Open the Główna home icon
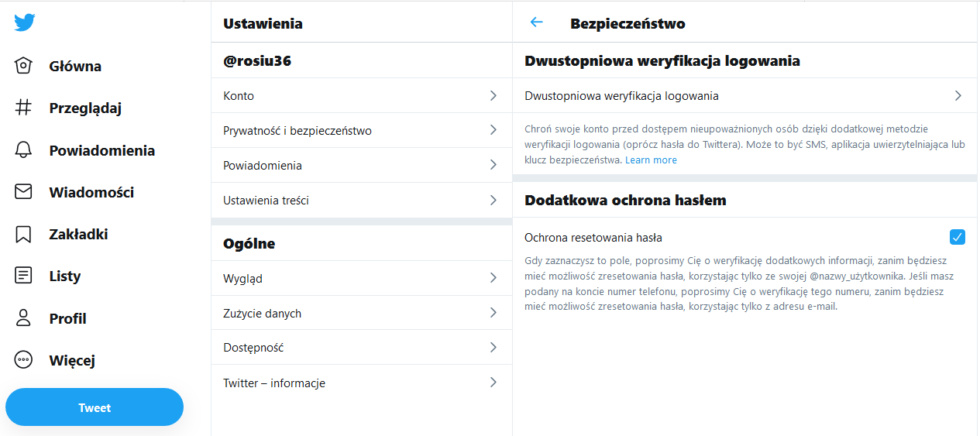 click(x=24, y=66)
